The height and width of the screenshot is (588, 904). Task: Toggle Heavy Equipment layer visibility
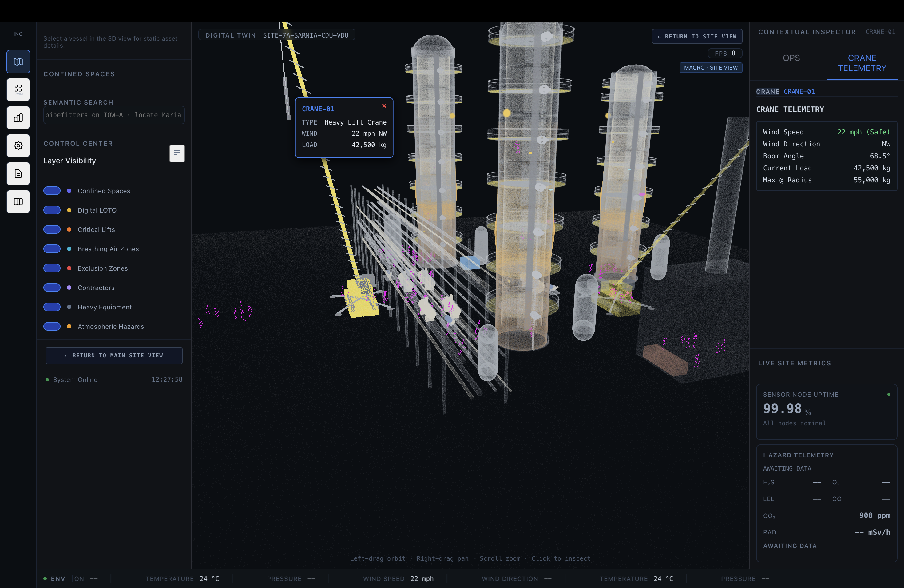[52, 307]
